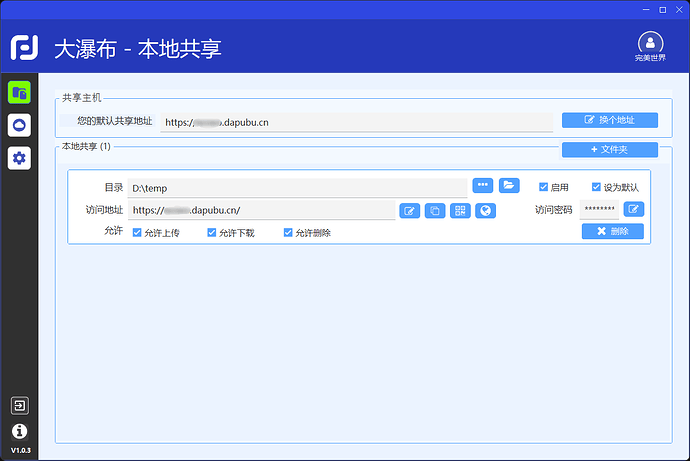Uncheck 允许删除 permission
The image size is (690, 461).
(x=288, y=232)
